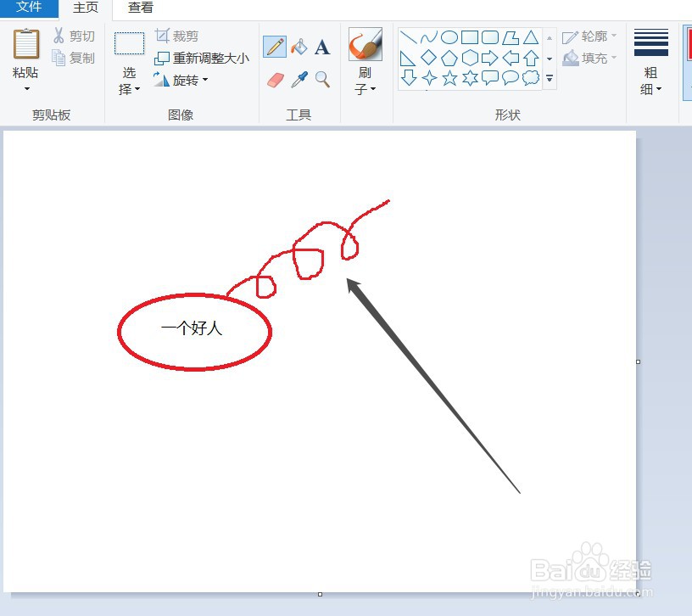The width and height of the screenshot is (692, 616).
Task: Click the canvas right-edge resize handle
Action: coord(639,361)
